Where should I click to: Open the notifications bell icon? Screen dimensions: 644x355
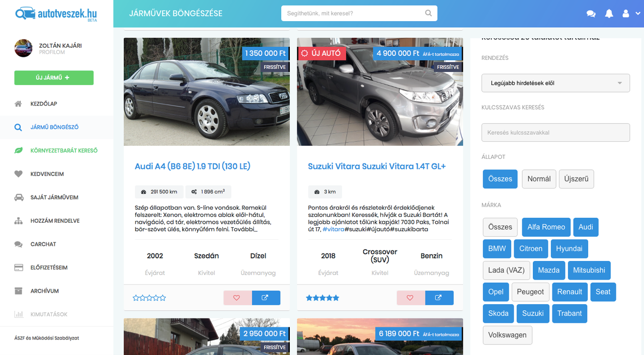click(x=609, y=14)
